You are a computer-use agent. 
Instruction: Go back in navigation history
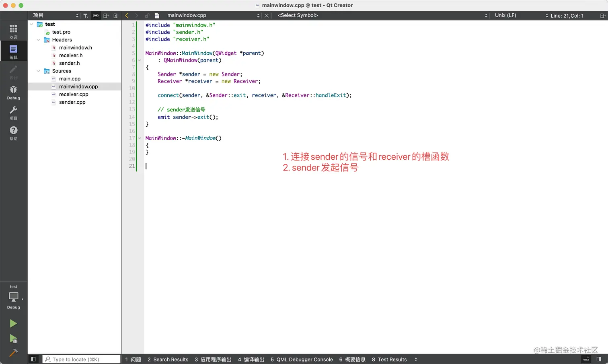tap(127, 16)
